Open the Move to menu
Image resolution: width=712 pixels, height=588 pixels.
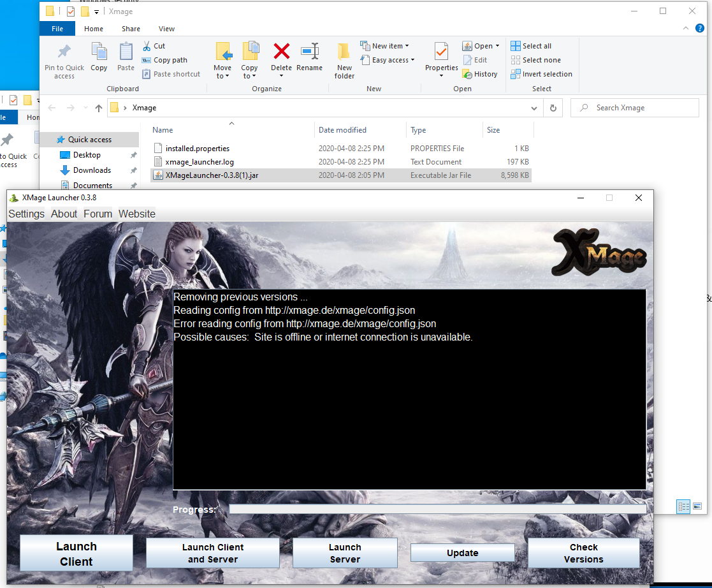[222, 61]
